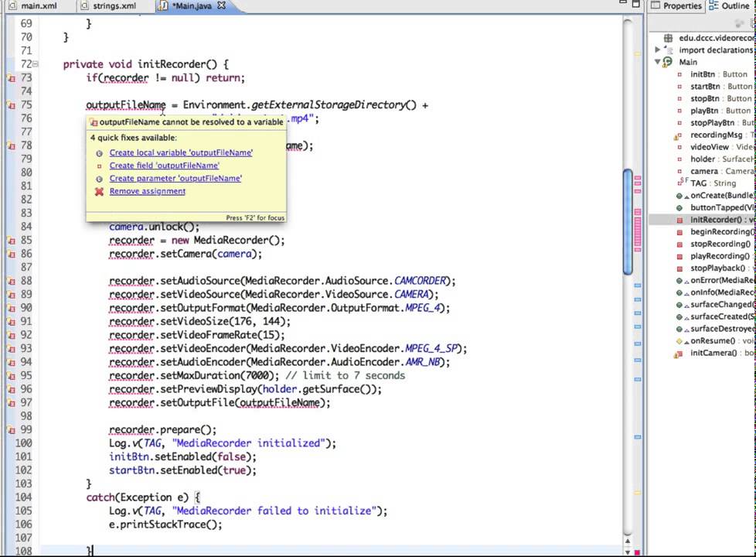Viewport: 756px width, 557px height.
Task: Click the scroll-down arrow of the editor scrollbar
Action: tap(628, 552)
